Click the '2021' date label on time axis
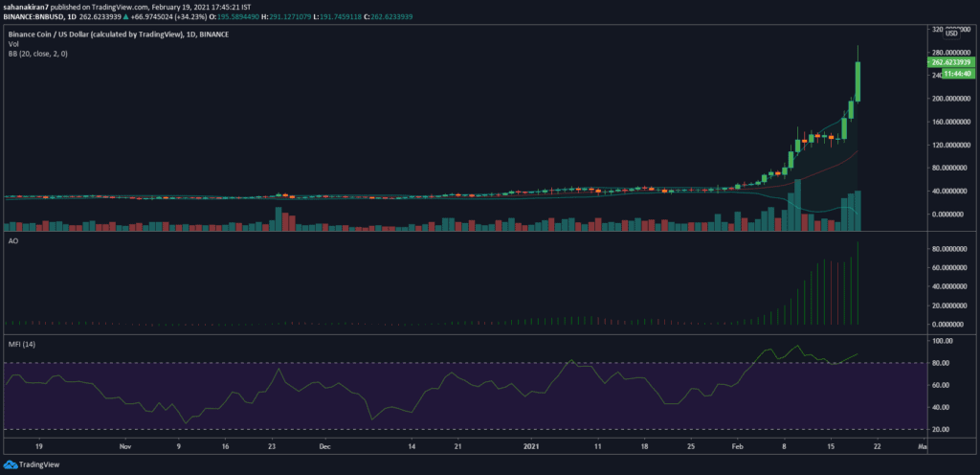The width and height of the screenshot is (980, 475). point(530,447)
